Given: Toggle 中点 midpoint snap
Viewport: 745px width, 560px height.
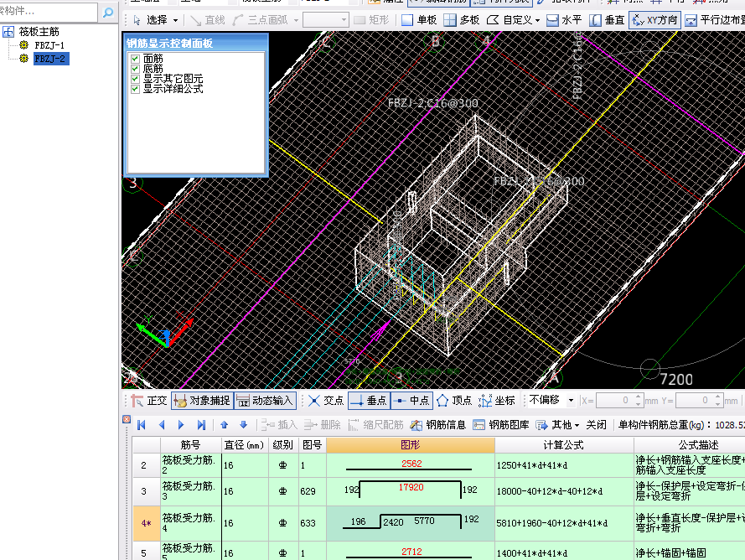Looking at the screenshot, I should click(412, 401).
